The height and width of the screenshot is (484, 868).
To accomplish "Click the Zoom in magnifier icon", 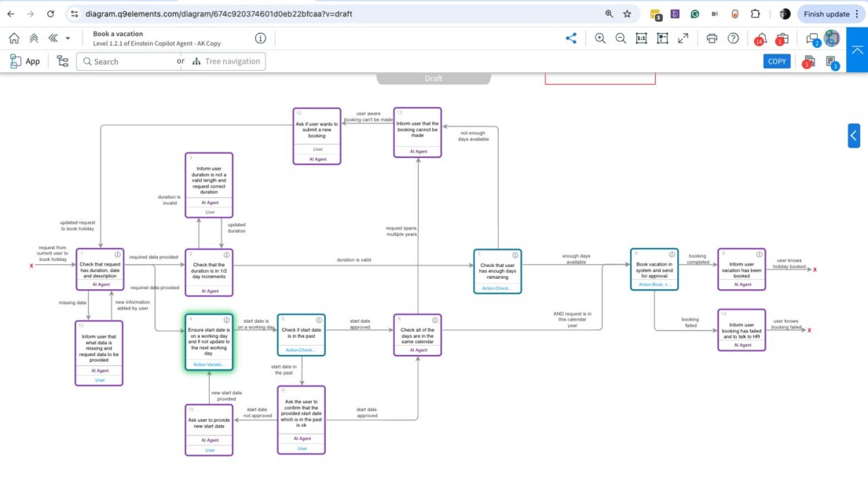I will (600, 38).
